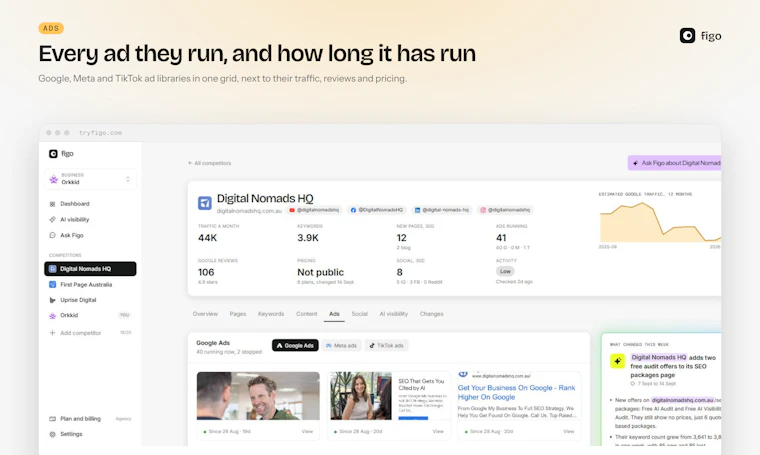The width and height of the screenshot is (760, 455).
Task: Switch to the Overview tab
Action: point(205,314)
